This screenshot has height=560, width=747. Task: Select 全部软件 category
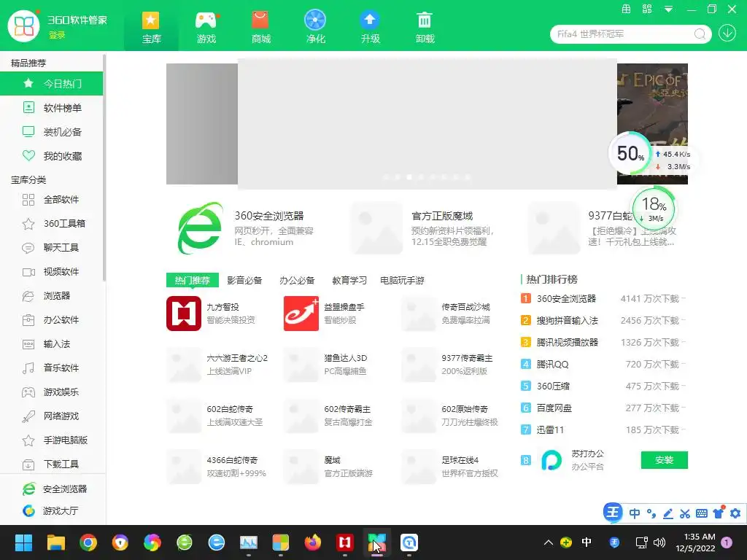[x=52, y=200]
